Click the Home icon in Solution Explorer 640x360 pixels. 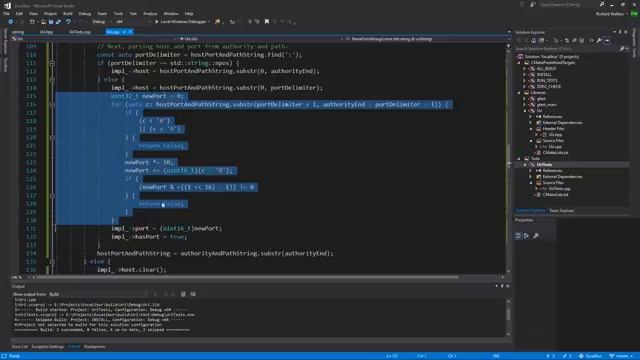(533, 40)
